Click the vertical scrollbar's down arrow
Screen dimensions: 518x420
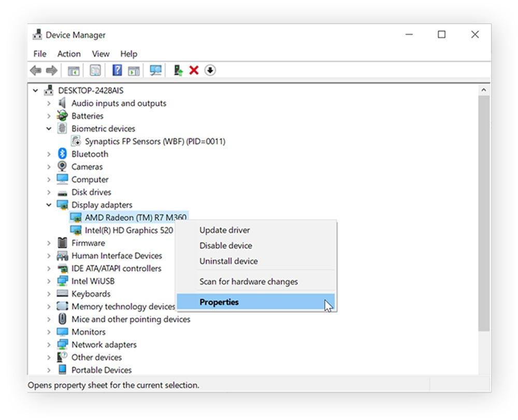484,369
